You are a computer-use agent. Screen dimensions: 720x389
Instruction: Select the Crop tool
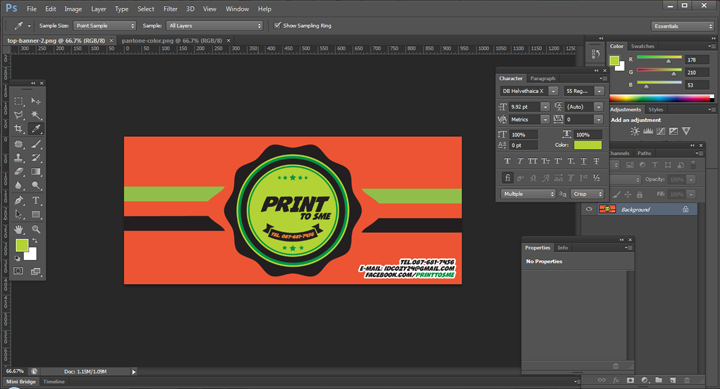[18, 129]
